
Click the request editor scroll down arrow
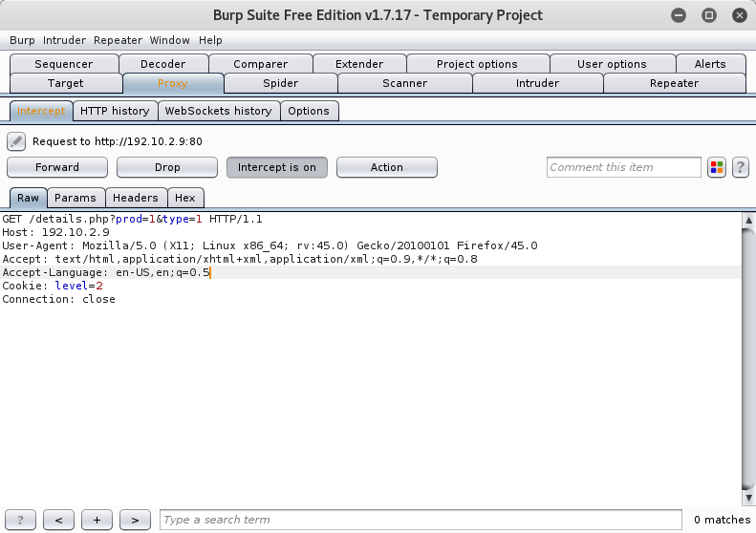748,498
